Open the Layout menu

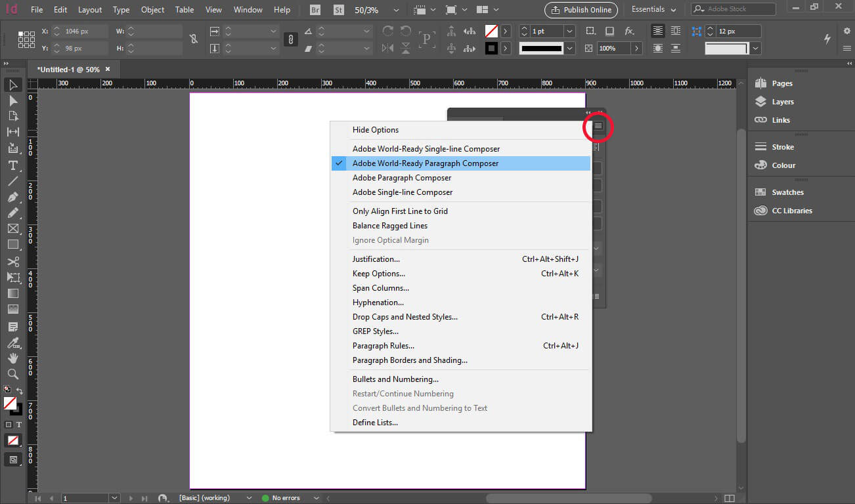click(x=90, y=10)
